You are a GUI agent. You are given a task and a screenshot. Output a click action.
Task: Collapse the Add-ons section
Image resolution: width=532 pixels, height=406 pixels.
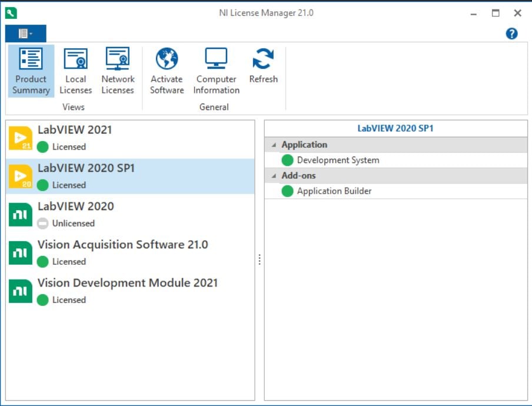[x=274, y=176]
